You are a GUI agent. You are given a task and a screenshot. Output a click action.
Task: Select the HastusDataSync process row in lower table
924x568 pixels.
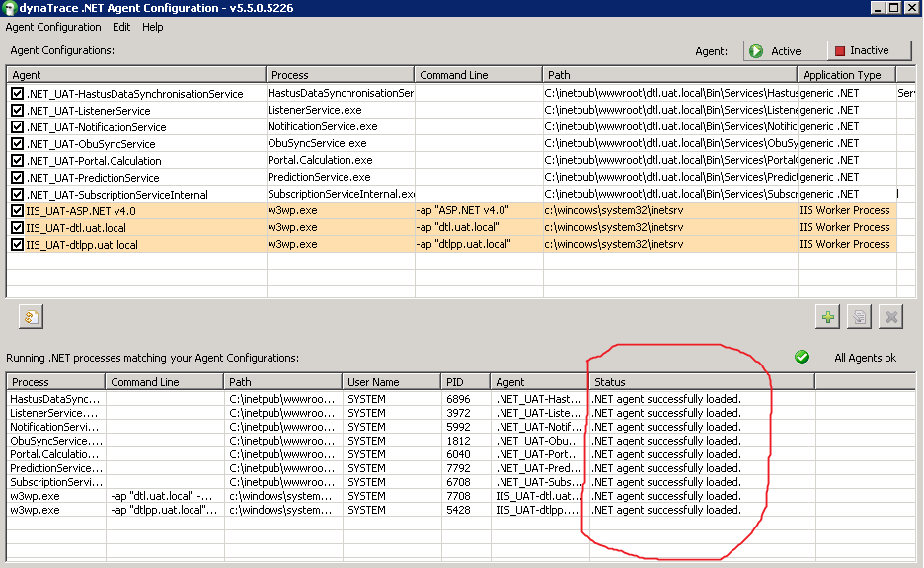click(55, 399)
